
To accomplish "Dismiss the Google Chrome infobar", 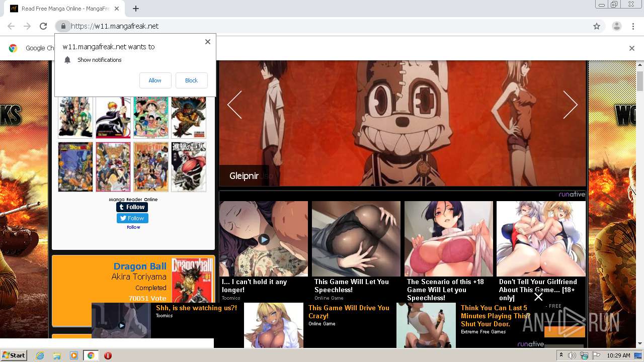I will (x=632, y=48).
